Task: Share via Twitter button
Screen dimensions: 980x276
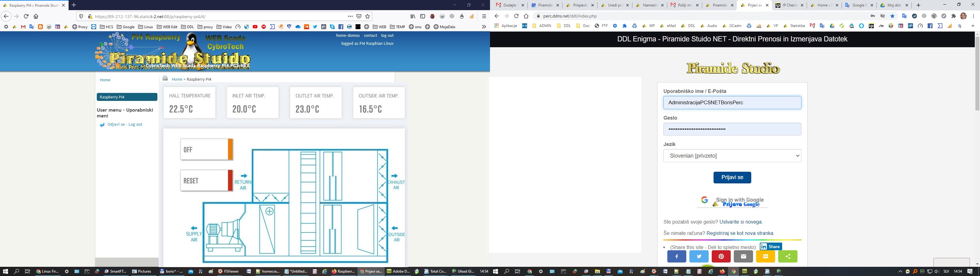Action: pyautogui.click(x=699, y=257)
